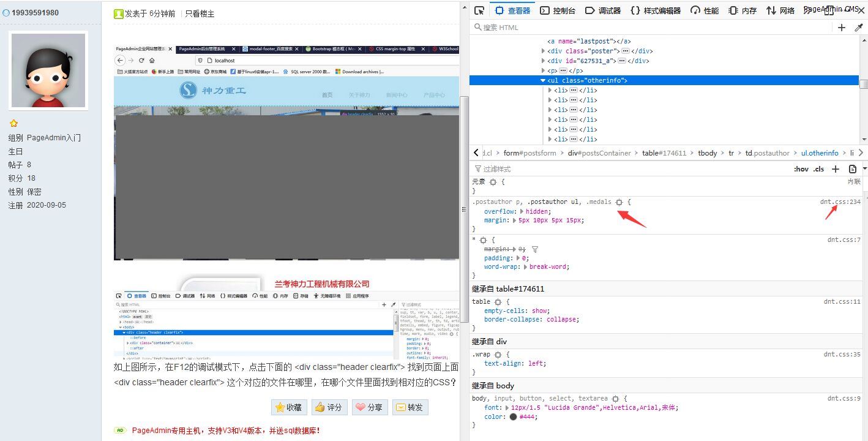
Task: Click selector highlighter for the * rule
Action: point(483,240)
